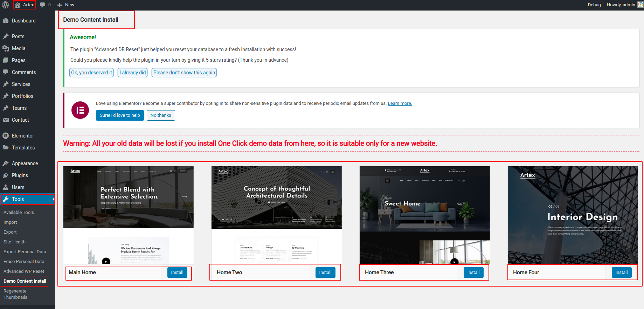Click 'Please don't show this again'

coord(184,73)
